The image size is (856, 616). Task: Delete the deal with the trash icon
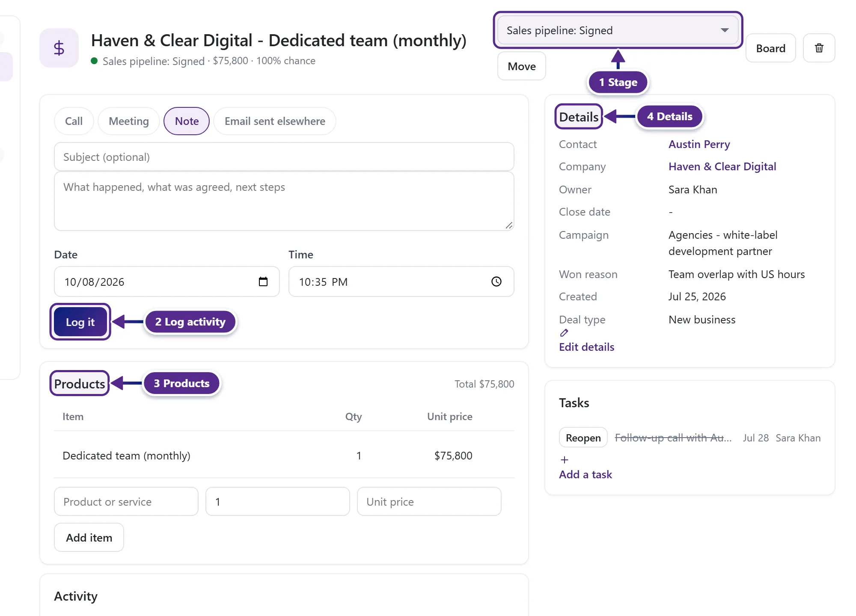pos(819,48)
